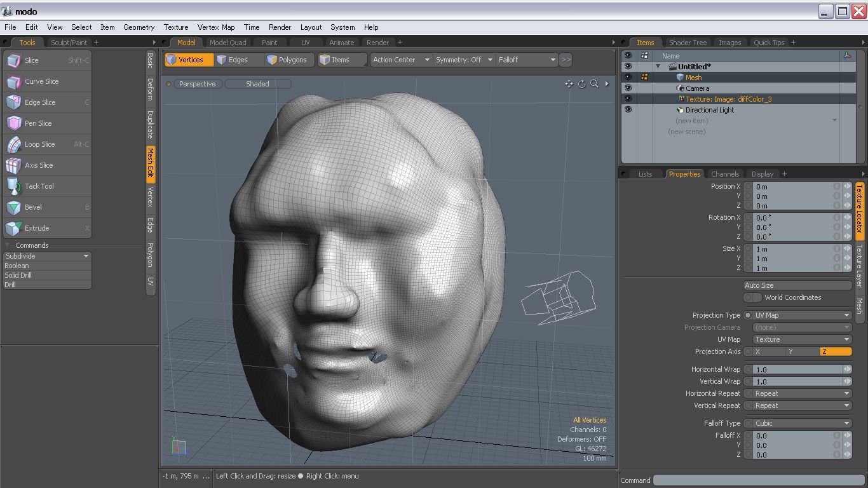Open the Symmetry dropdown
The height and width of the screenshot is (488, 868).
click(463, 59)
